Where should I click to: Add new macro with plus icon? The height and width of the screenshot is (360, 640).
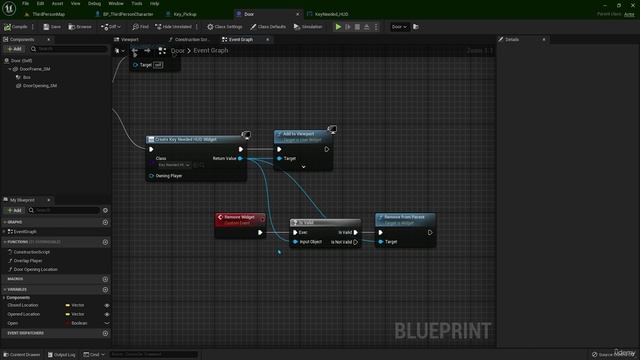[105, 279]
